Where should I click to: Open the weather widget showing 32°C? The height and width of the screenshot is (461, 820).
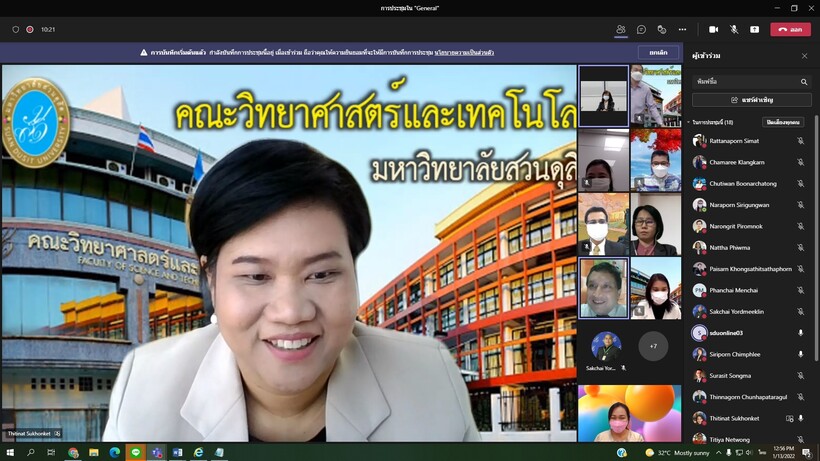[x=678, y=453]
